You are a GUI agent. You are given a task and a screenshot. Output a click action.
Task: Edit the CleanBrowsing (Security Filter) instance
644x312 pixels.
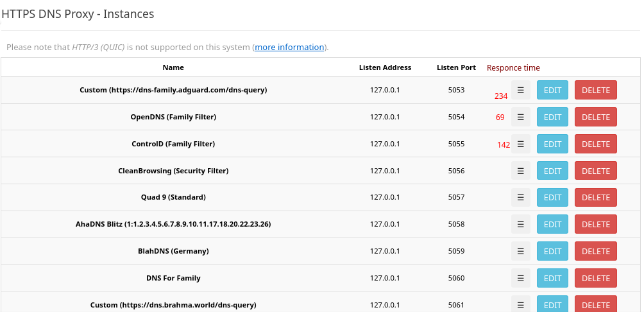pos(552,171)
